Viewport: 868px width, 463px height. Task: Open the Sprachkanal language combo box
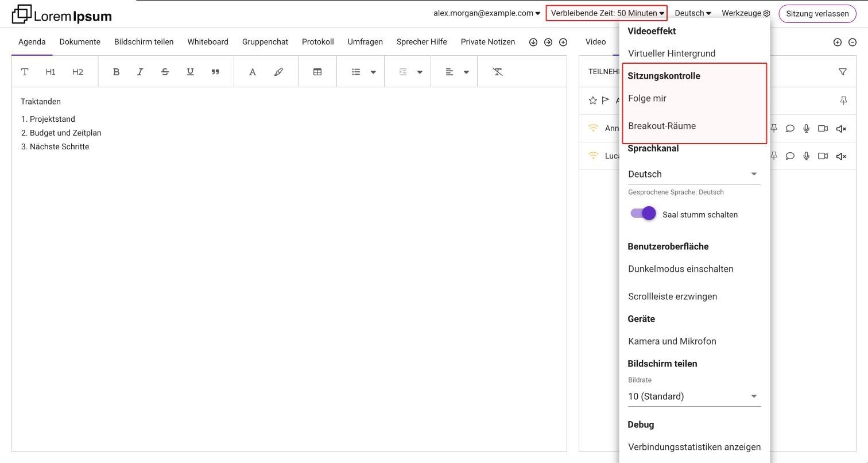coord(694,174)
